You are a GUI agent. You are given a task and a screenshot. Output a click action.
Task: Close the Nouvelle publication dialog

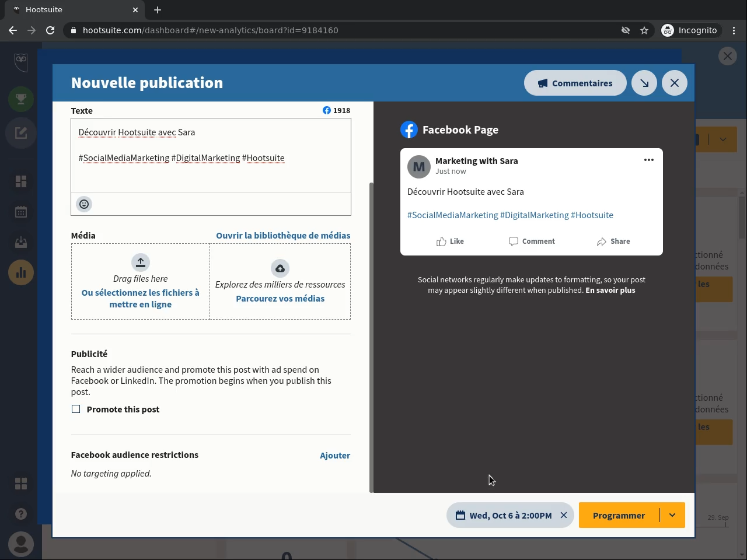pos(675,83)
